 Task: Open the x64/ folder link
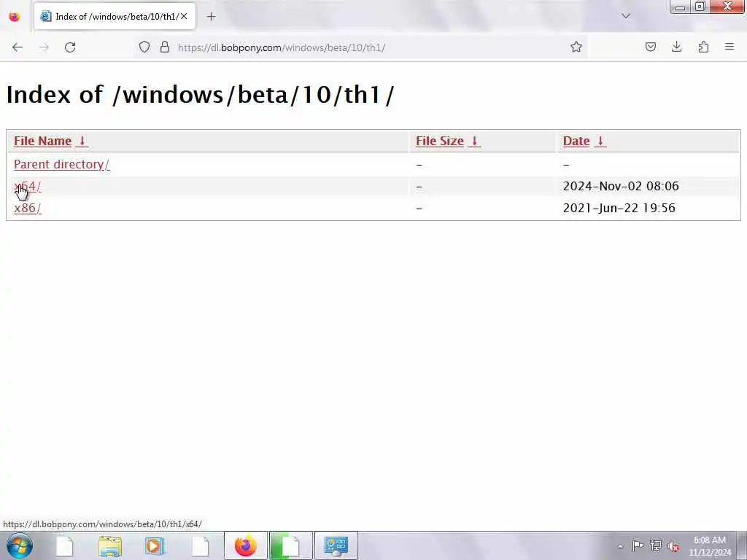[27, 186]
